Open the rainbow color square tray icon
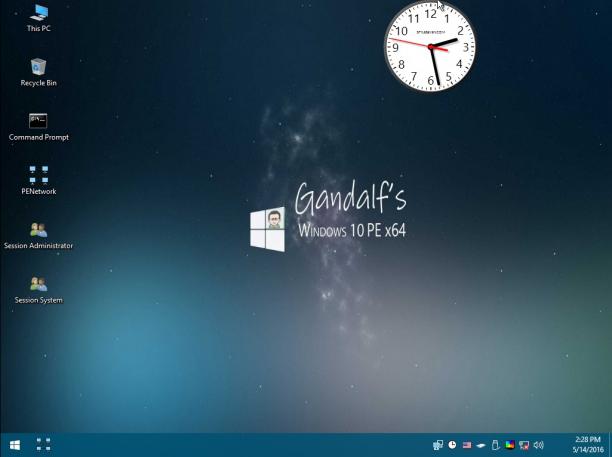Screen dimensions: 612x457 click(x=510, y=445)
